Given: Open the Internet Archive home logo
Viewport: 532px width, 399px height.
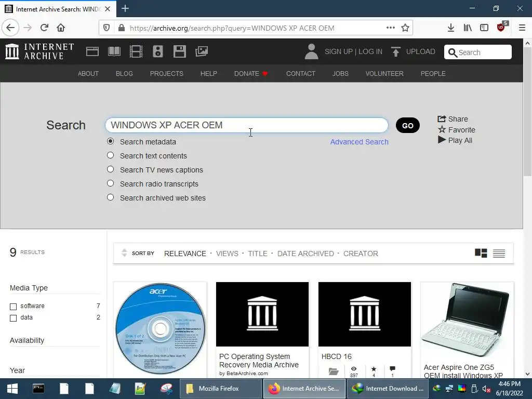Looking at the screenshot, I should (39, 51).
